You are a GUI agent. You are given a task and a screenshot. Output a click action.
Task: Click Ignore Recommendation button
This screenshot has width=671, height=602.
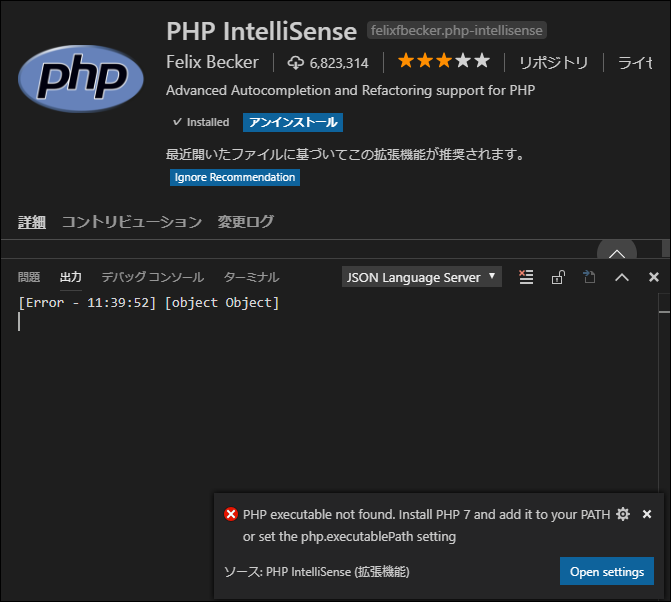235,177
